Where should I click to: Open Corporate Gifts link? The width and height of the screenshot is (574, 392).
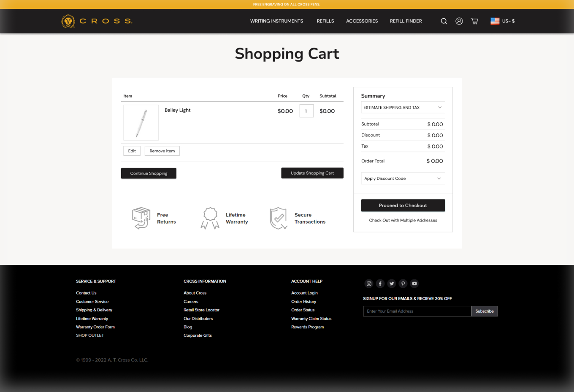(198, 335)
